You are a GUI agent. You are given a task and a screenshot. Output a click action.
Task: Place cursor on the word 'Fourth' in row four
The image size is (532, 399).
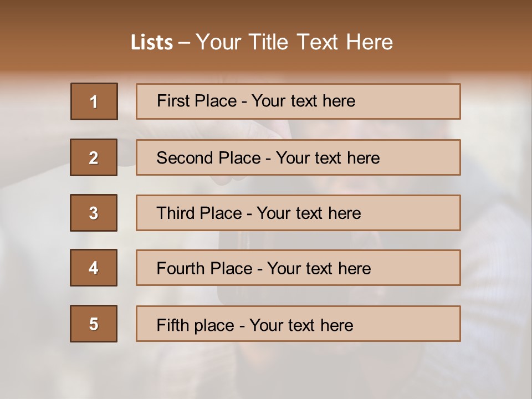click(178, 269)
